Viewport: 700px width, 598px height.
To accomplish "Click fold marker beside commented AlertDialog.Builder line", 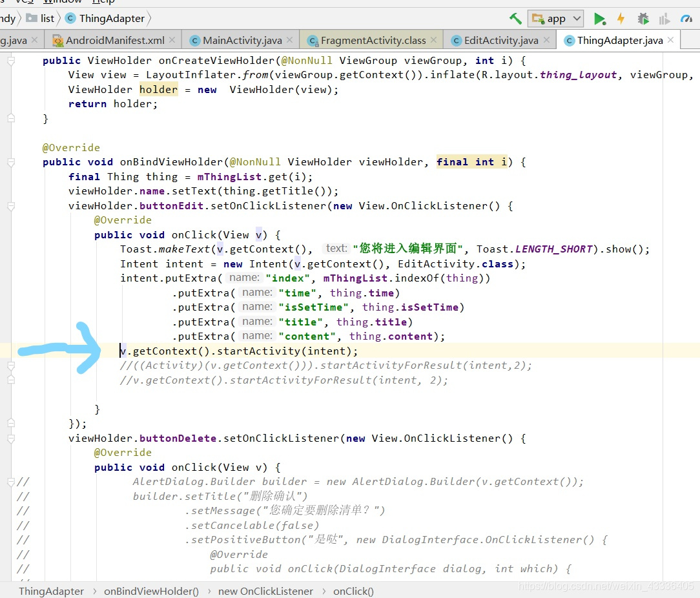I will click(11, 482).
